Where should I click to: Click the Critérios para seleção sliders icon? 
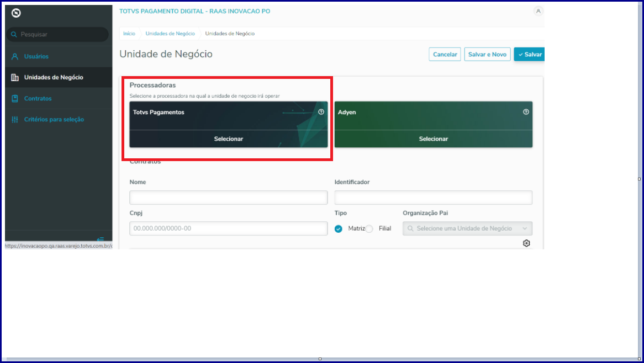click(x=15, y=119)
